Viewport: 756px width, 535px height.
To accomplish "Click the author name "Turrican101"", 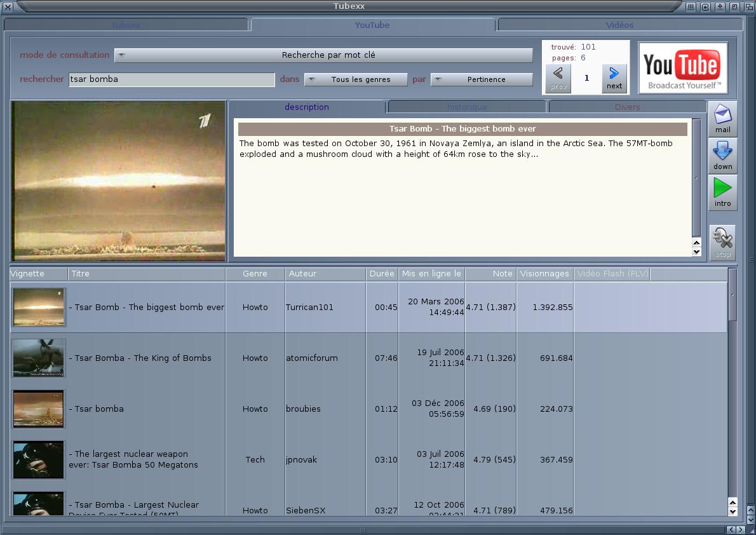I will pyautogui.click(x=309, y=308).
